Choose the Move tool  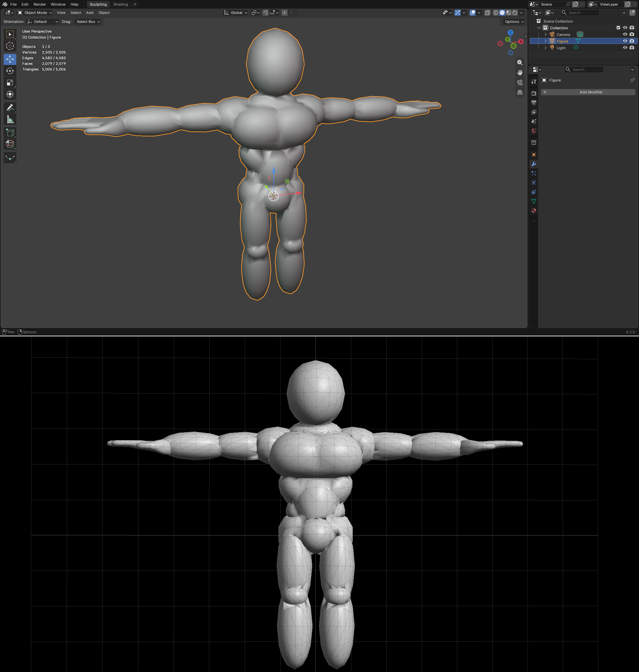point(10,59)
